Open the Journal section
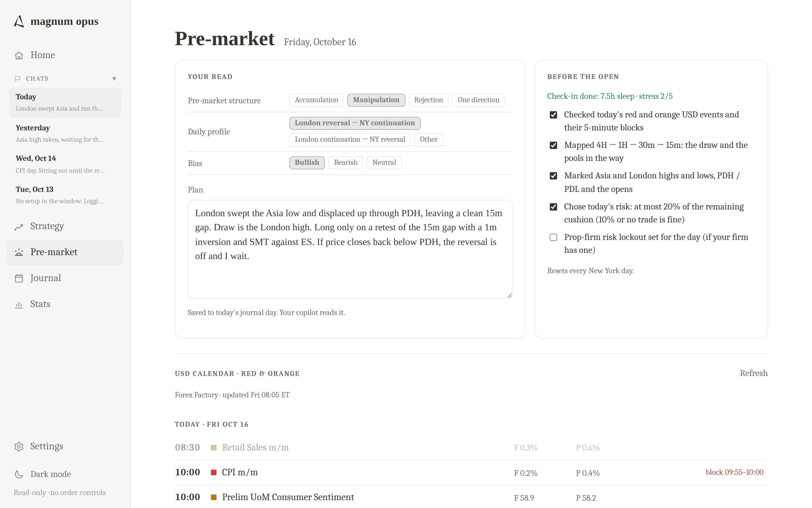Viewport: 812px width, 508px height. (x=65, y=278)
